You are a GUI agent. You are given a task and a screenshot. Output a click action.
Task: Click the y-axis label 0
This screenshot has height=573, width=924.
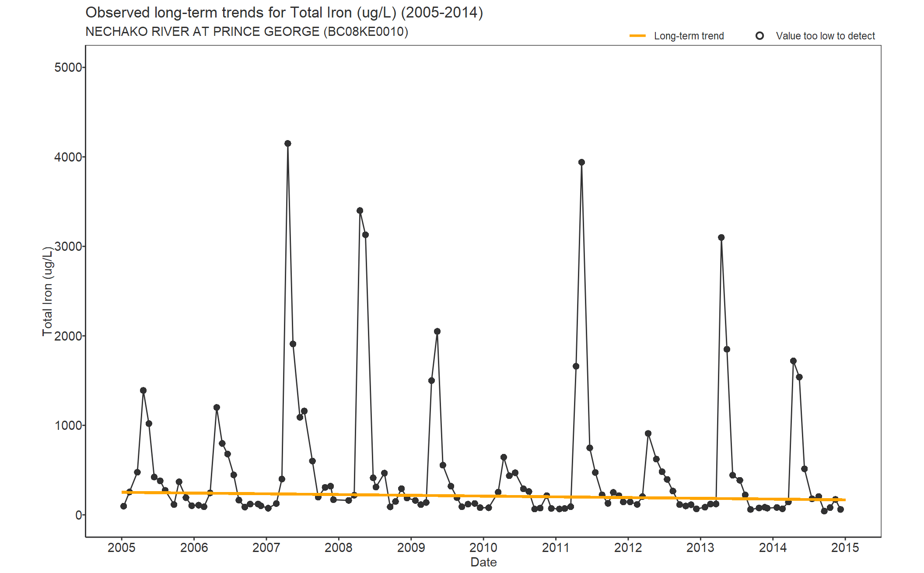click(x=79, y=515)
